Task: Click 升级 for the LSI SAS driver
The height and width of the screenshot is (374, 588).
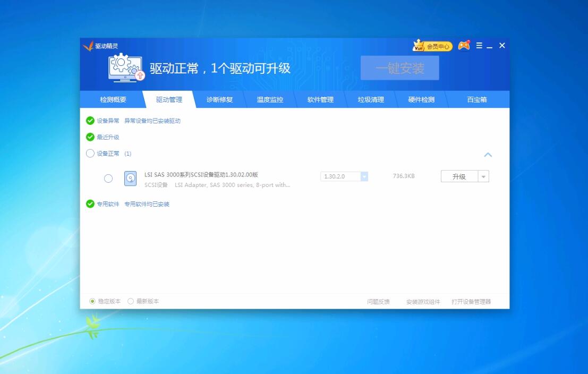Action: pyautogui.click(x=459, y=176)
